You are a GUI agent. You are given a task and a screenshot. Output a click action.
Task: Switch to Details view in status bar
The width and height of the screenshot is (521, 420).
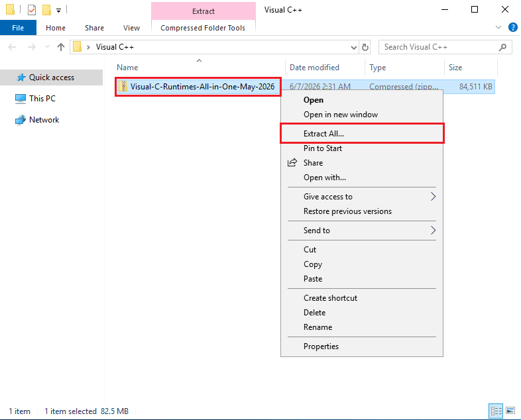(496, 411)
